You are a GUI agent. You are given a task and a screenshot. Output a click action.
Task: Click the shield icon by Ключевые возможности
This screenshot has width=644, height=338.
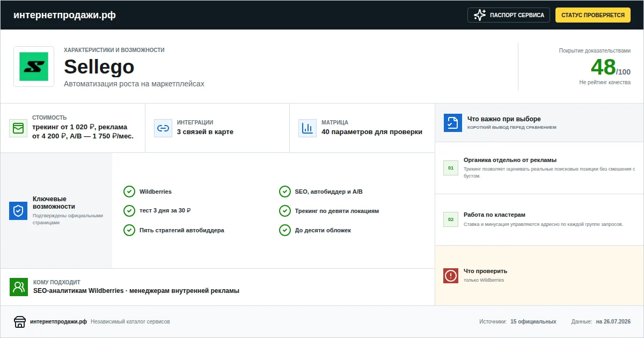[x=18, y=211]
